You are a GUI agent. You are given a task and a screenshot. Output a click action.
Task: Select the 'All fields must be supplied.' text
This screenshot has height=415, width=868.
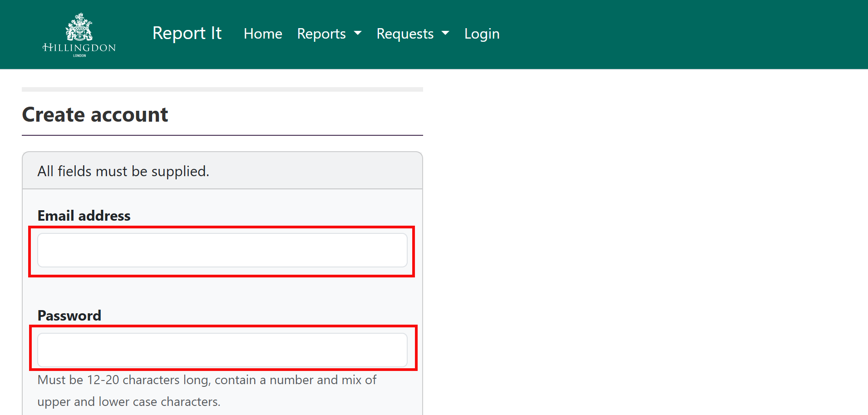(123, 171)
